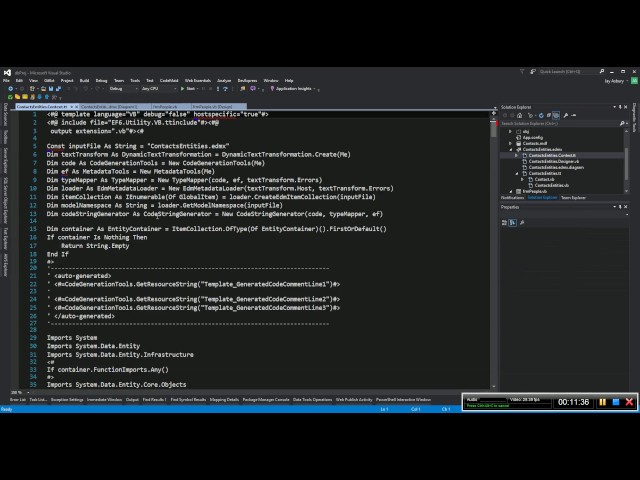Select ContactsEntities.vb in Solution Explorer

tap(551, 185)
